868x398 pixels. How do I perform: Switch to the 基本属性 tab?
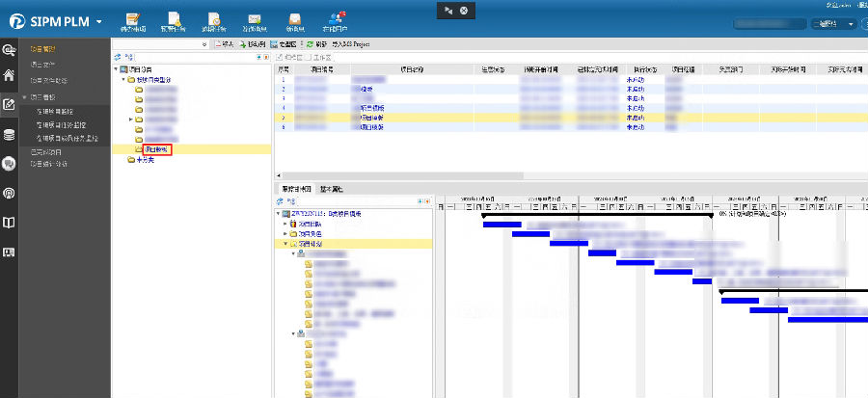(x=333, y=188)
